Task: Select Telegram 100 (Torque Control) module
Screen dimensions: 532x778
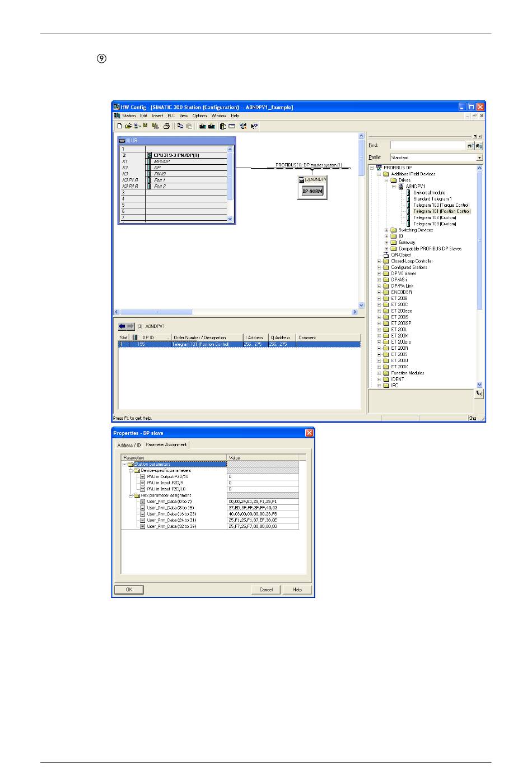Action: pos(441,205)
